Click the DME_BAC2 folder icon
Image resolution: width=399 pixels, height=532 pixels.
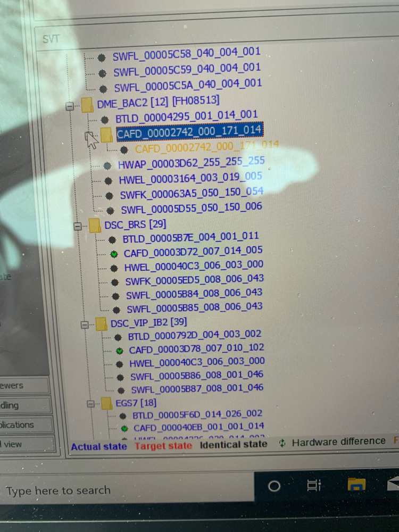[x=88, y=104]
